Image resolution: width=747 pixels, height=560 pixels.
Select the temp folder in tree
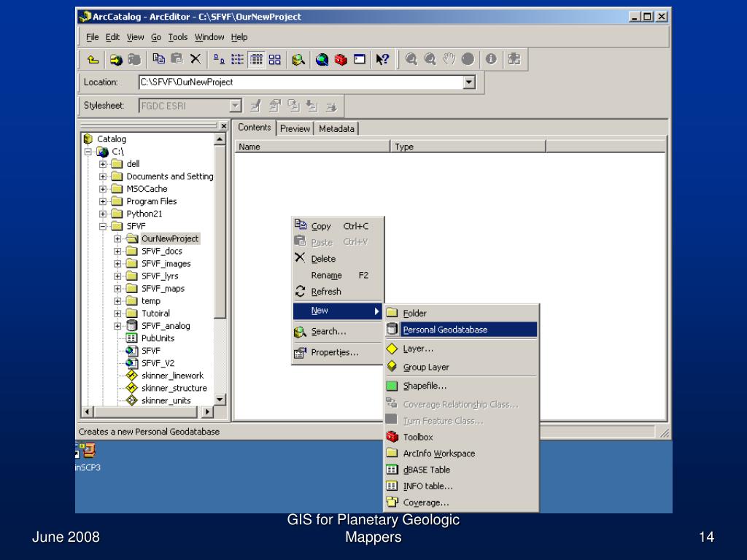point(150,301)
